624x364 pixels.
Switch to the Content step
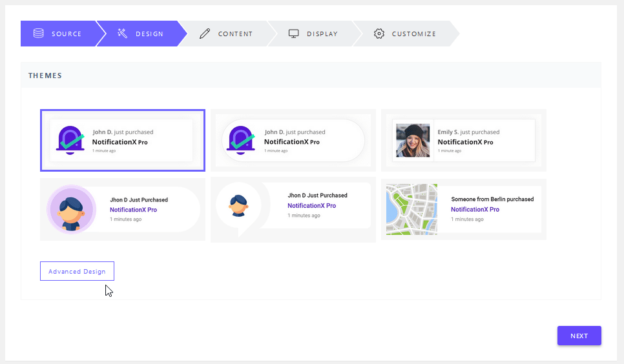coord(227,34)
